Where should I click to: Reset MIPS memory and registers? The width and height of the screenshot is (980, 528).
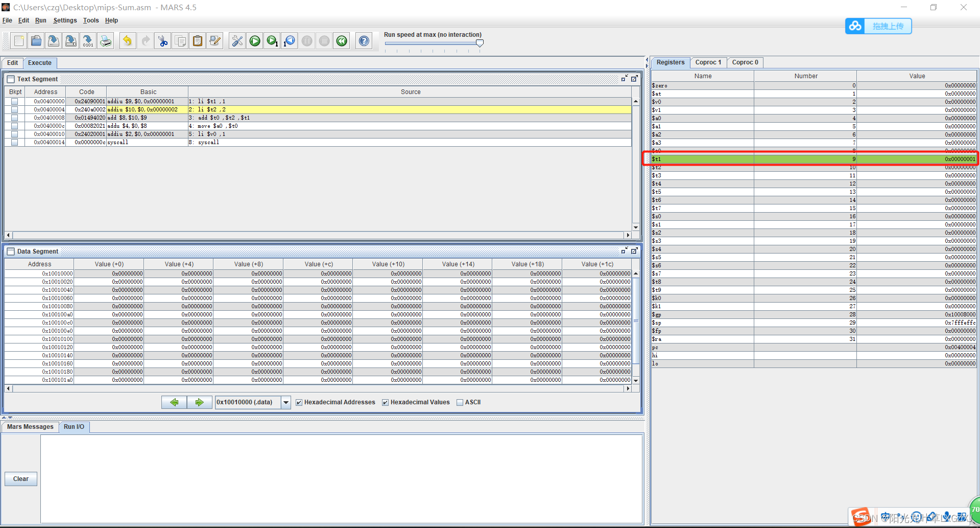pyautogui.click(x=342, y=41)
